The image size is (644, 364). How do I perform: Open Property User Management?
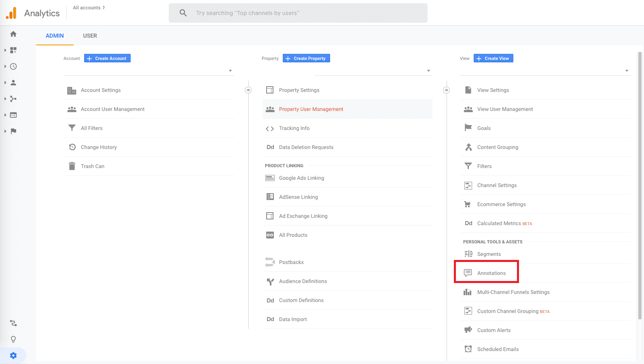(x=347, y=109)
